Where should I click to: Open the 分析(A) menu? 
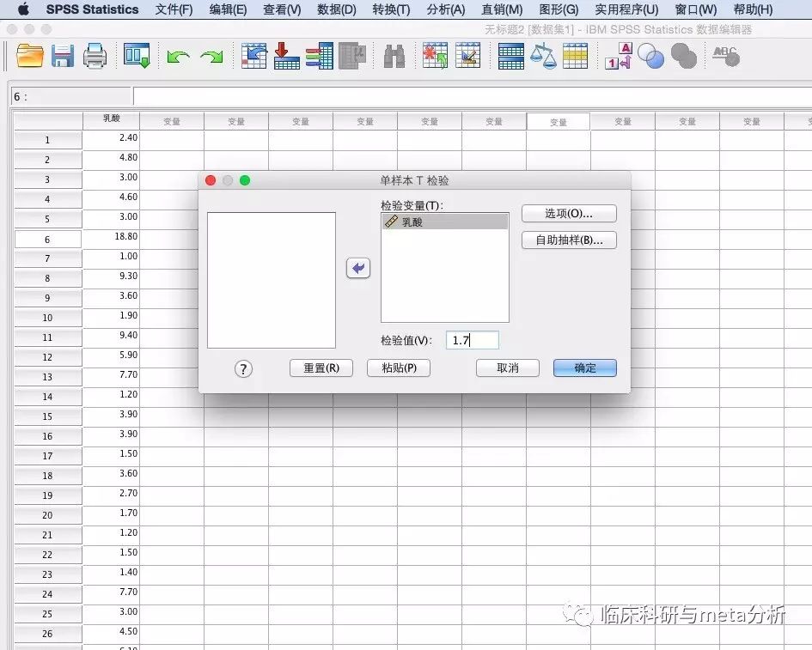(446, 9)
